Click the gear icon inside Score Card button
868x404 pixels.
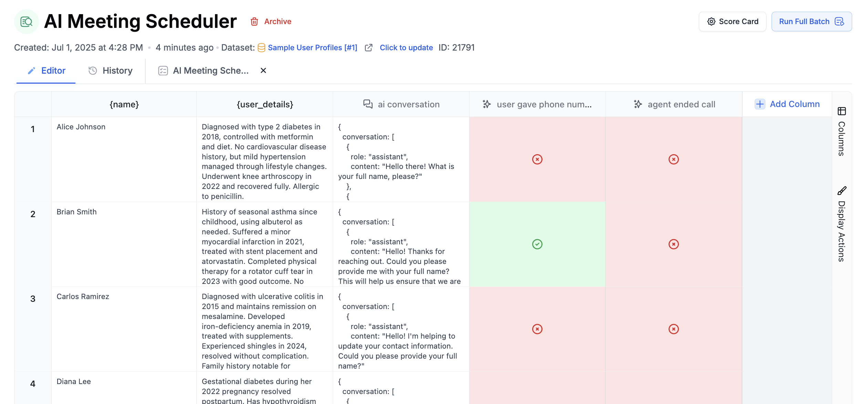pyautogui.click(x=711, y=21)
